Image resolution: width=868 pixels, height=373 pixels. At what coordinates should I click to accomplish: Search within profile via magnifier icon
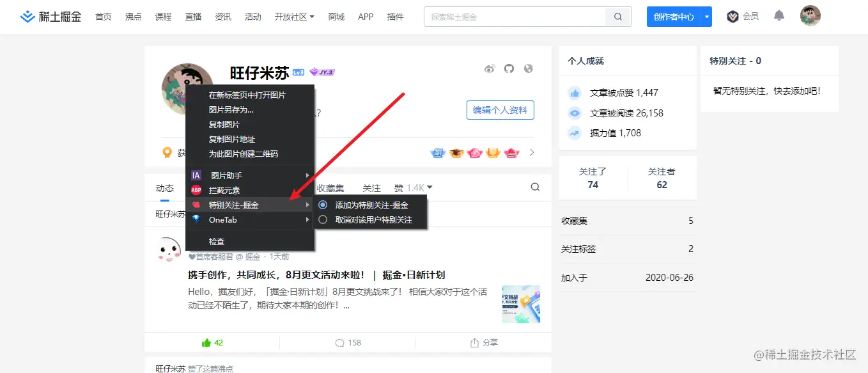[x=535, y=187]
